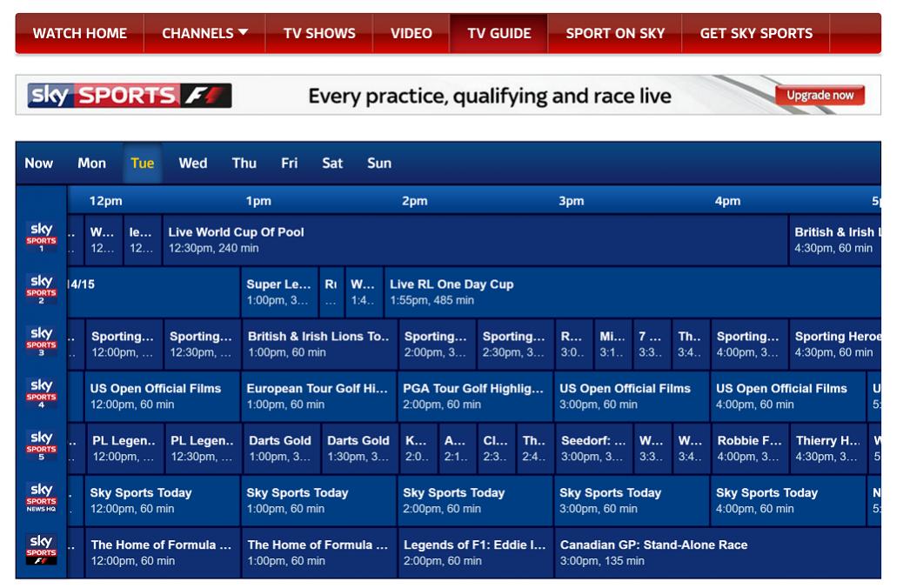903x588 pixels.
Task: Click the Sky Sports F1 channel logo in guide
Action: [42, 550]
